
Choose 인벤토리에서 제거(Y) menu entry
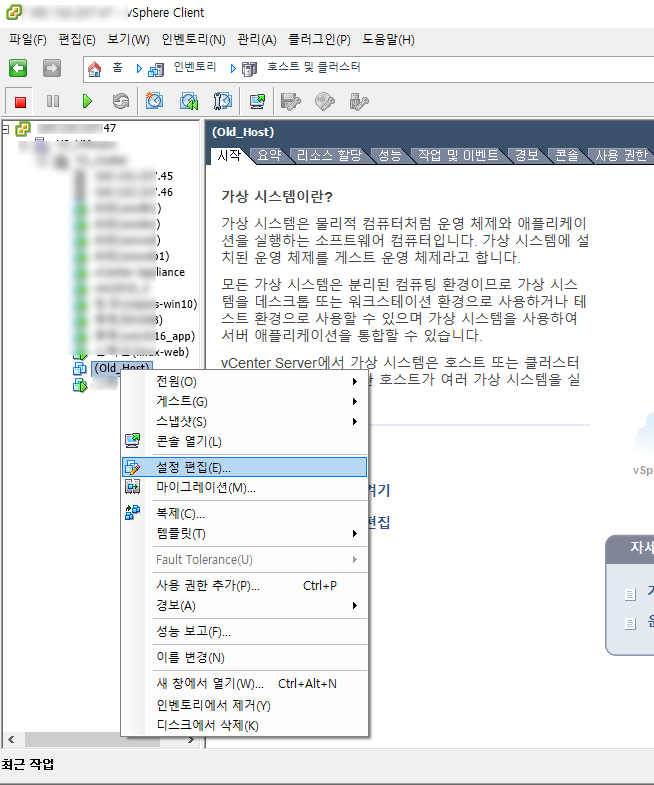click(x=244, y=705)
